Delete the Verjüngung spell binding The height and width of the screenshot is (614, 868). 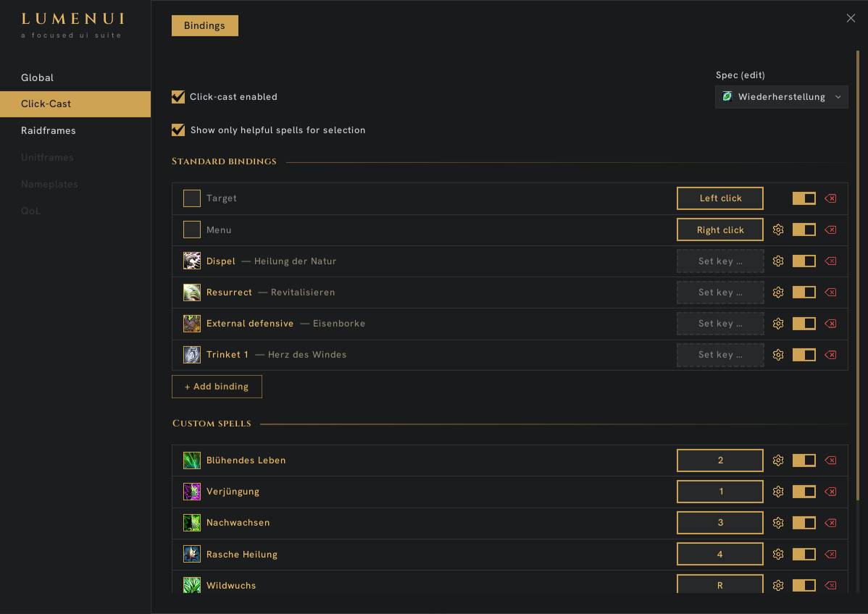tap(830, 491)
